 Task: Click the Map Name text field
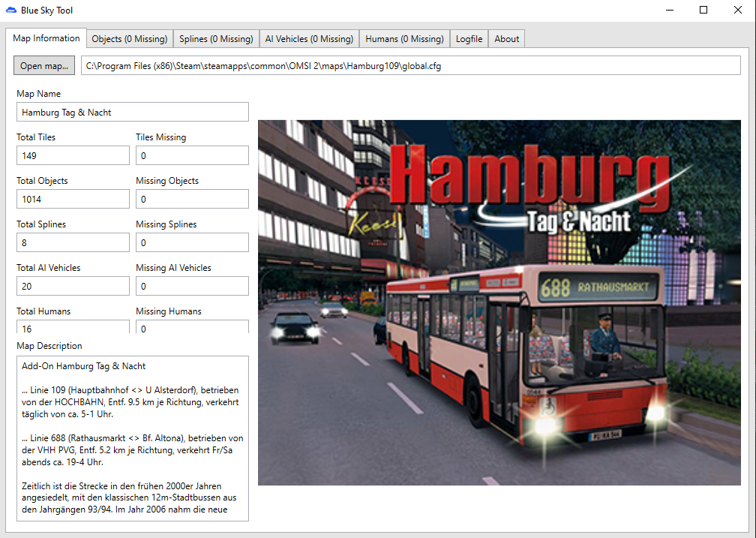(x=132, y=113)
